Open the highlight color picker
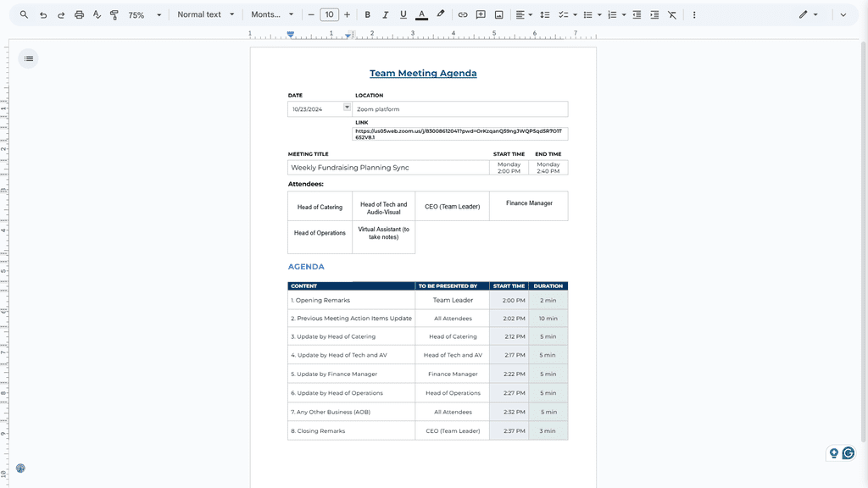The height and width of the screenshot is (488, 868). (441, 15)
